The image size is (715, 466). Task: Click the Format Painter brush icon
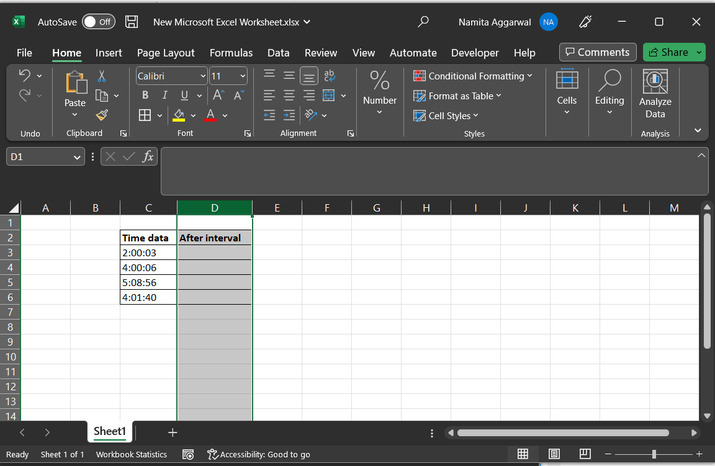pos(102,115)
